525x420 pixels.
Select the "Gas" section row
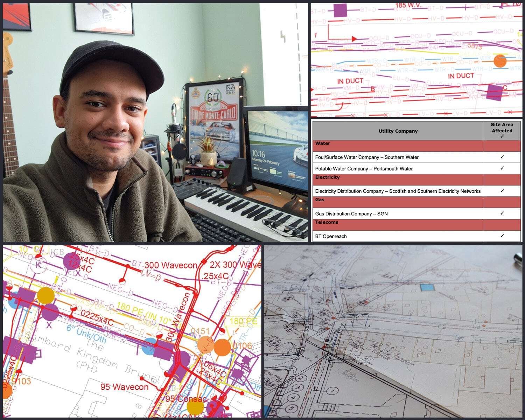416,202
